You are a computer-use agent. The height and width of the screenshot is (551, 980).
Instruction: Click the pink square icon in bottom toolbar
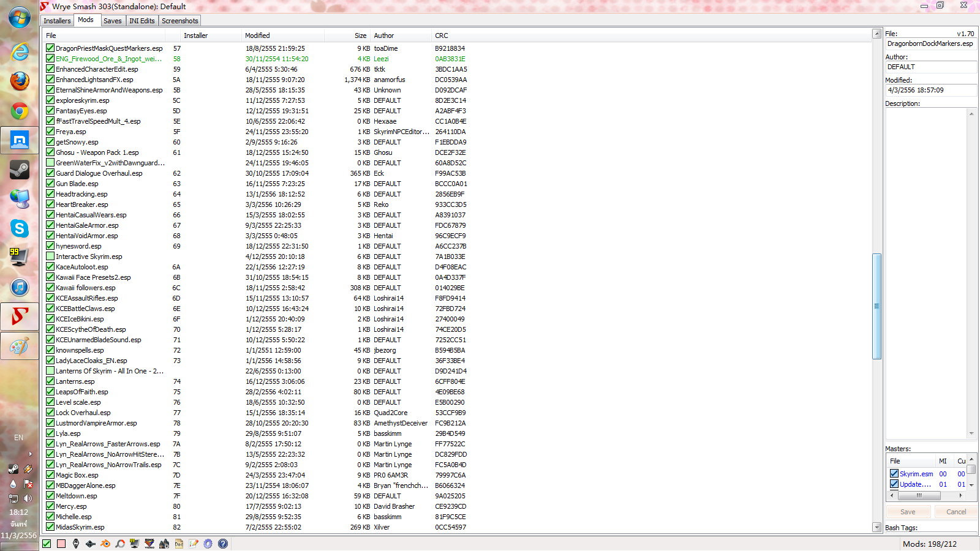(x=61, y=544)
